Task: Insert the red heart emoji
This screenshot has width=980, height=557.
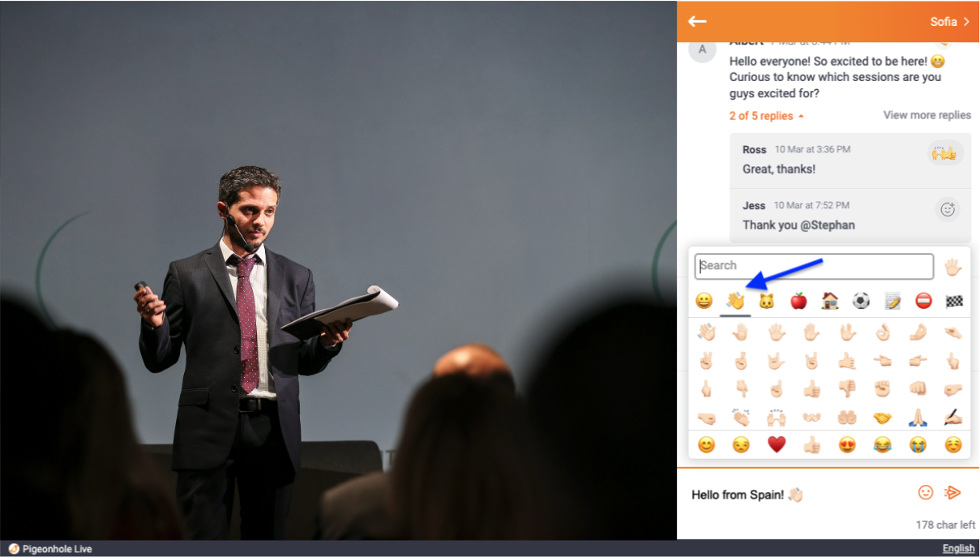Action: point(777,445)
